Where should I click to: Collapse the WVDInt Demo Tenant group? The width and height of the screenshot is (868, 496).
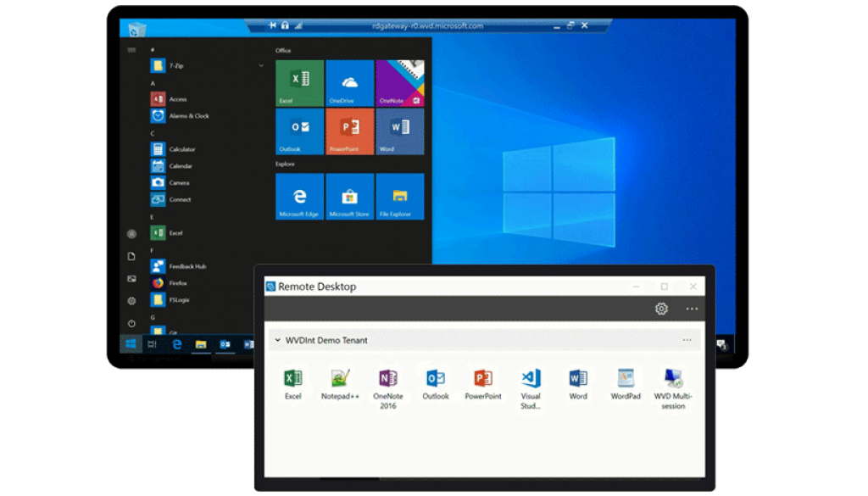277,340
